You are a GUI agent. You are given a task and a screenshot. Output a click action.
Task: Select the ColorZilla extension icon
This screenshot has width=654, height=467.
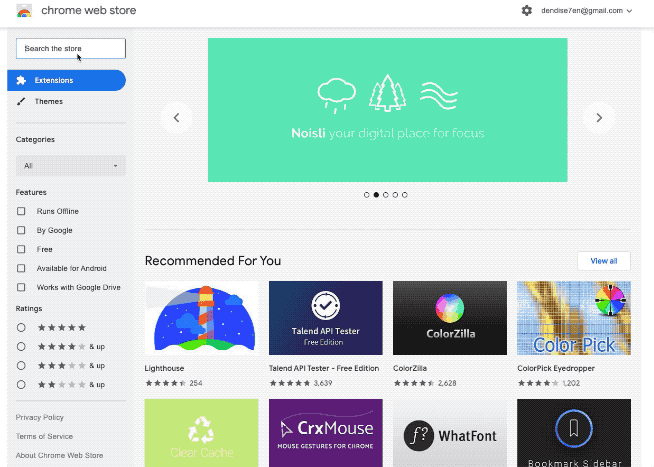(449, 317)
